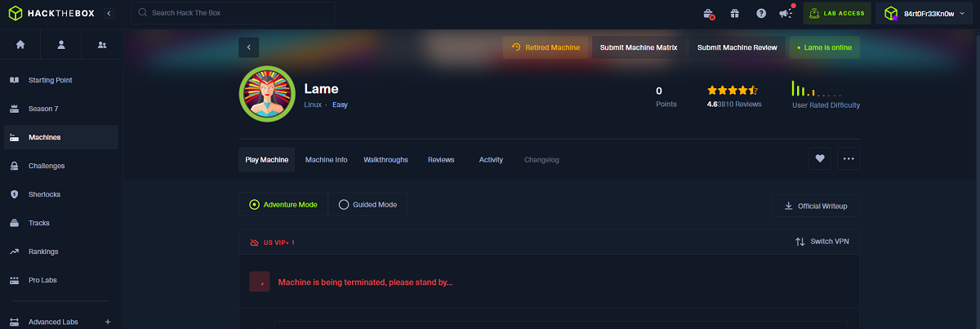Image resolution: width=980 pixels, height=329 pixels.
Task: Collapse the sidebar with the chevron button
Action: point(109,13)
